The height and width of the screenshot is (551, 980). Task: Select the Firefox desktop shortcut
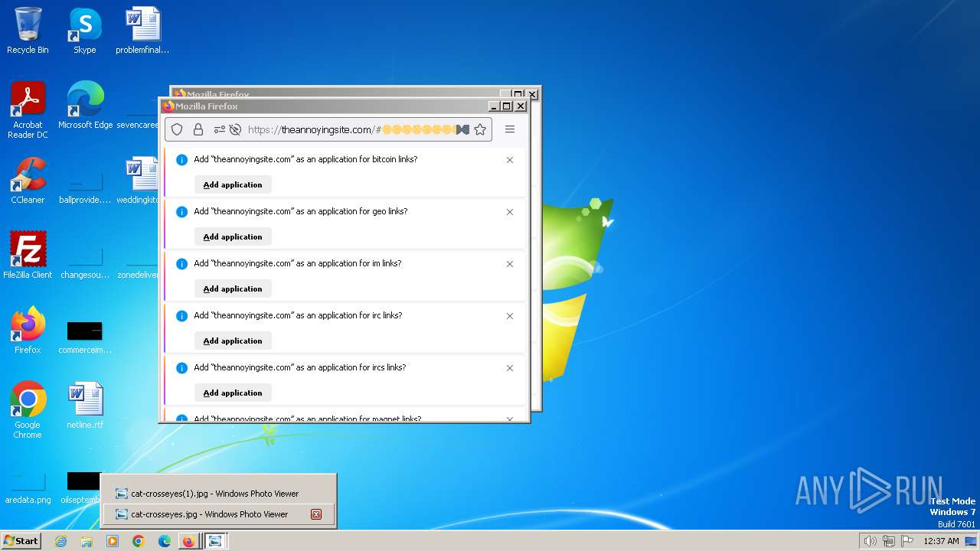[x=28, y=331]
